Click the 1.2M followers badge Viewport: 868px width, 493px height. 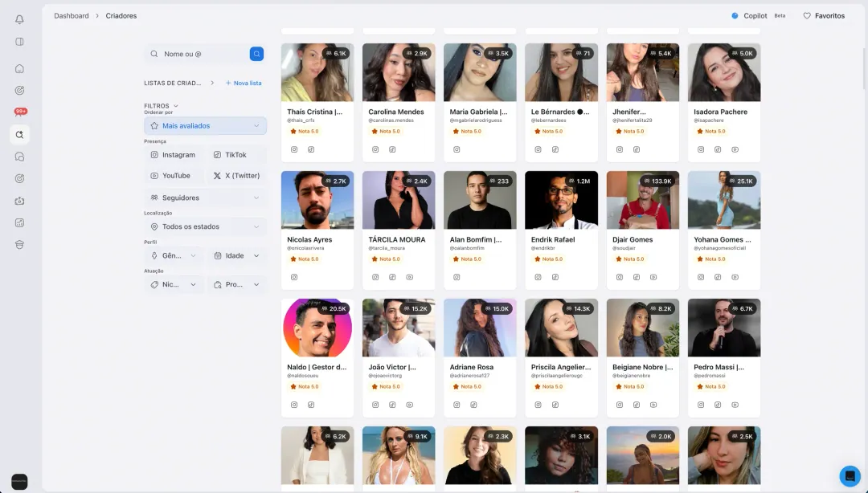(579, 181)
